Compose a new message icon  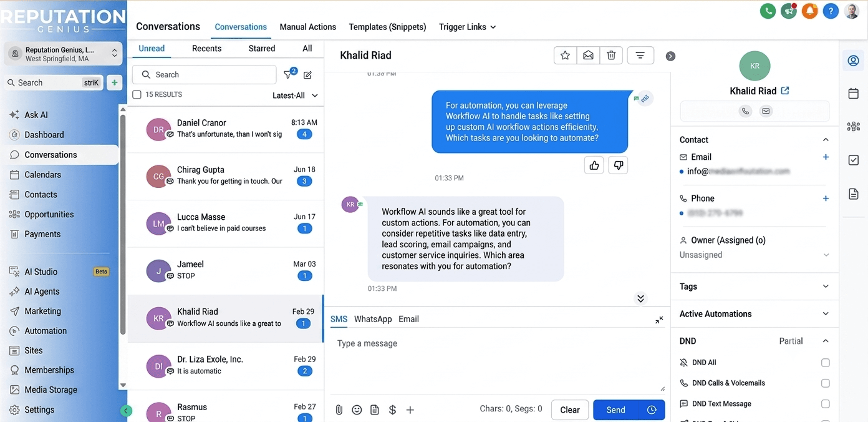coord(307,75)
